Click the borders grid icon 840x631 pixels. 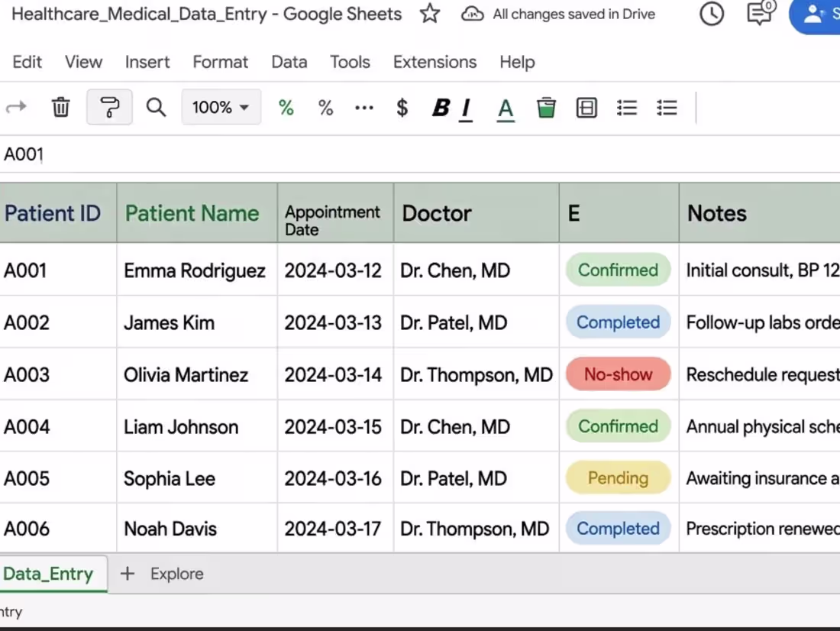click(x=586, y=108)
